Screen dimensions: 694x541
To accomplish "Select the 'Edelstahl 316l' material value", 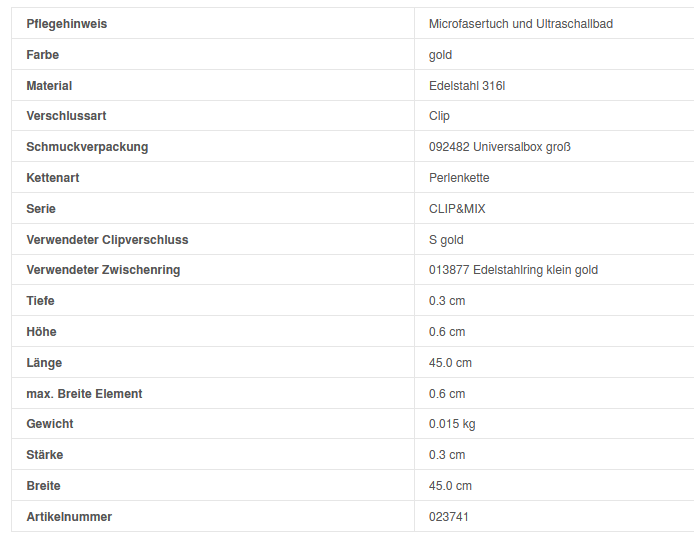I will tap(467, 86).
